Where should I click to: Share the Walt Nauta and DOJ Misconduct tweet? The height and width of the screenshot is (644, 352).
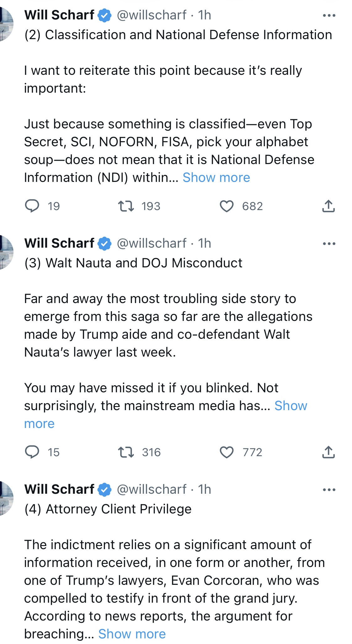pyautogui.click(x=328, y=452)
